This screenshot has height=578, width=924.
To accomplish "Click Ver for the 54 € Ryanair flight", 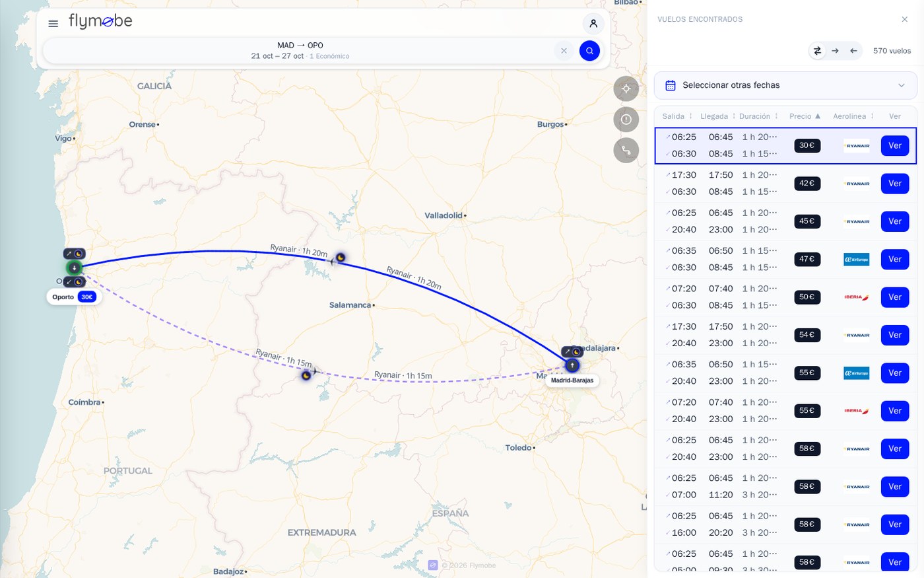I will click(895, 335).
